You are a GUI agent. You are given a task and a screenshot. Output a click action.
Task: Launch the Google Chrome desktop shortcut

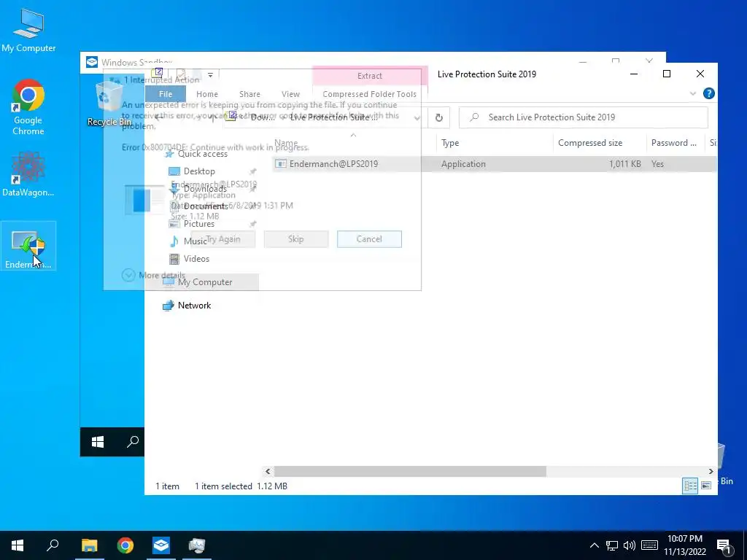28,108
